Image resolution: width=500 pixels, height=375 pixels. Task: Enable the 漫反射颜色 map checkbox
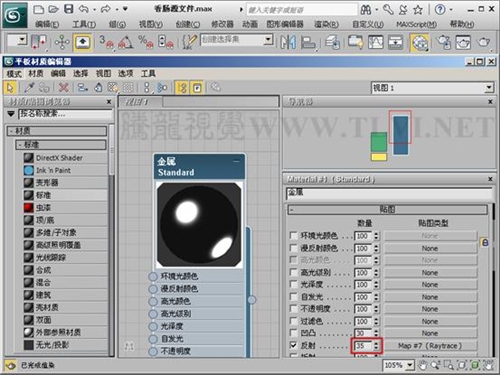click(x=293, y=248)
